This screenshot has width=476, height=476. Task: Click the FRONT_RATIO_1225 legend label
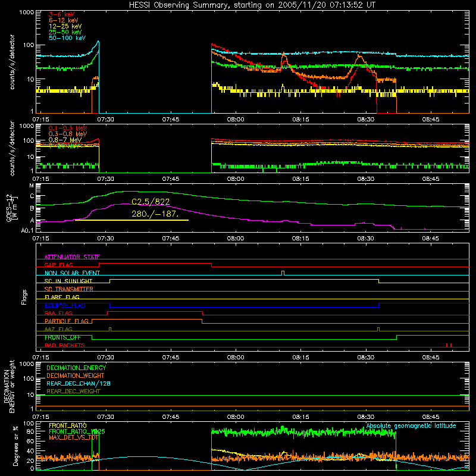click(77, 431)
